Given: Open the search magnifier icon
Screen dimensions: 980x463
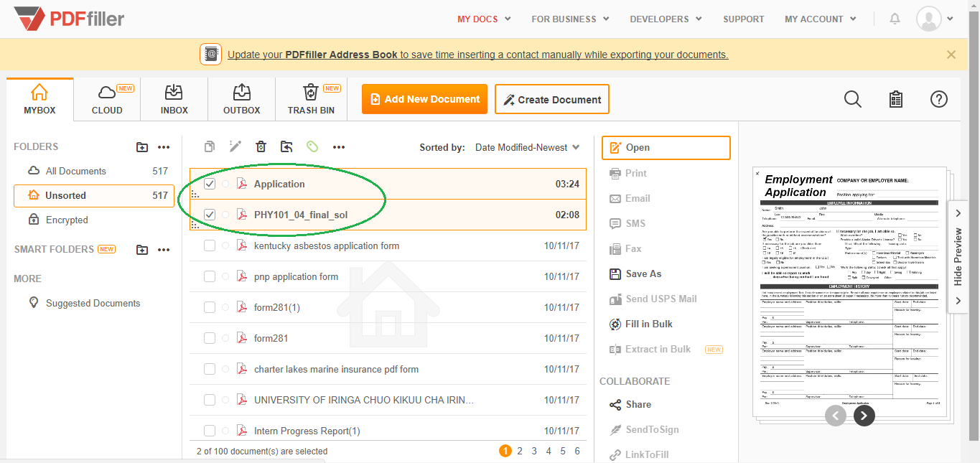Looking at the screenshot, I should click(852, 99).
